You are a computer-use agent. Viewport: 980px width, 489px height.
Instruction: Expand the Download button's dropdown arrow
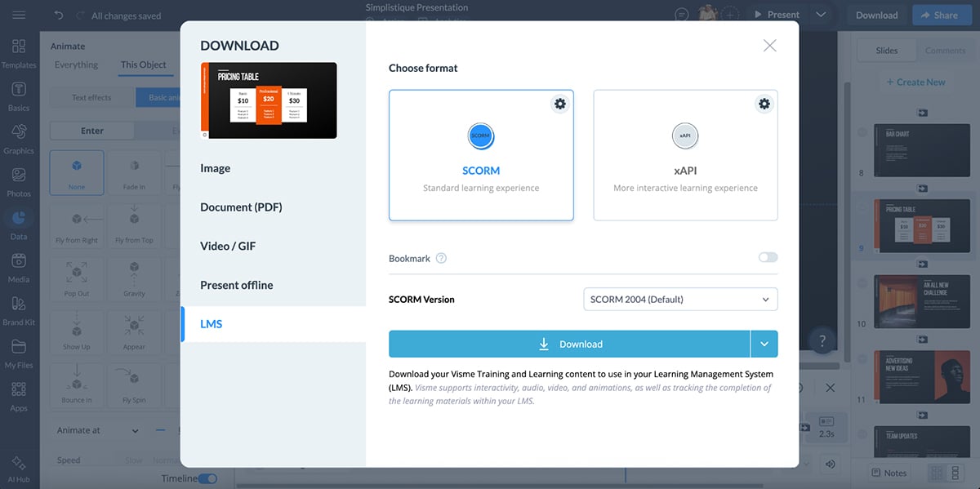764,344
